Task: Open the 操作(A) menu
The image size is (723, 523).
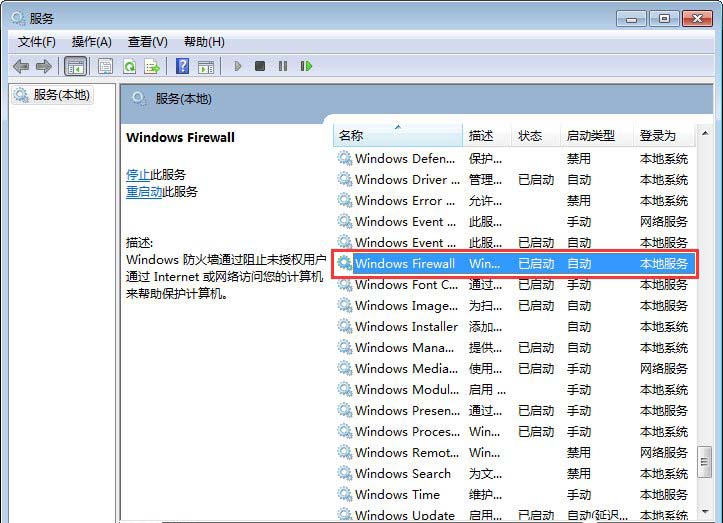Action: click(92, 42)
